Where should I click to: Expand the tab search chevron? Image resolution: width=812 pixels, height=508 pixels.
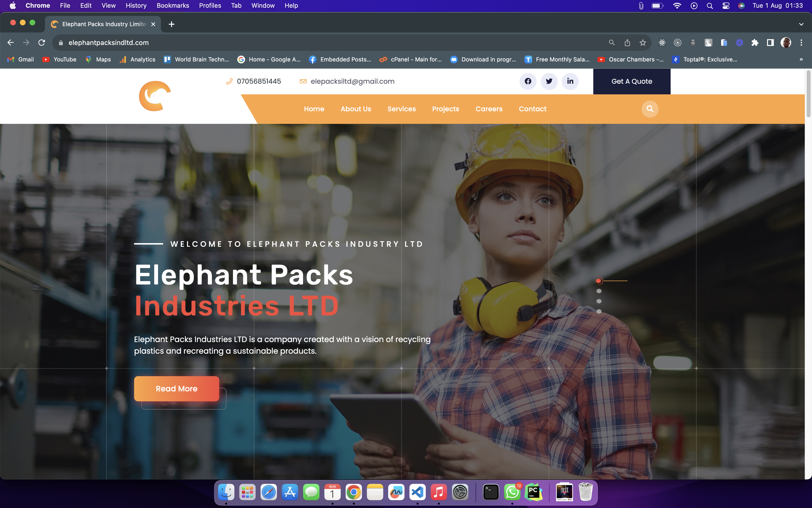pos(801,24)
